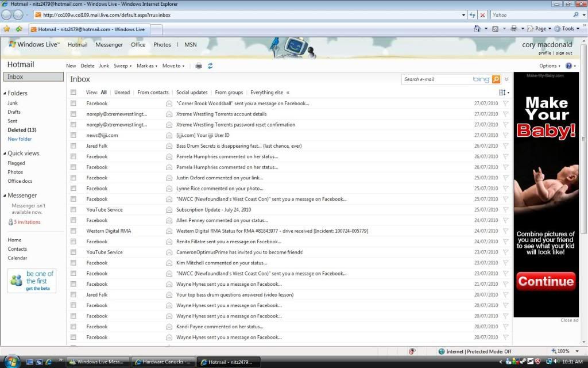This screenshot has width=588, height=368.
Task: Refresh the inbox with the sync icon
Action: (210, 66)
